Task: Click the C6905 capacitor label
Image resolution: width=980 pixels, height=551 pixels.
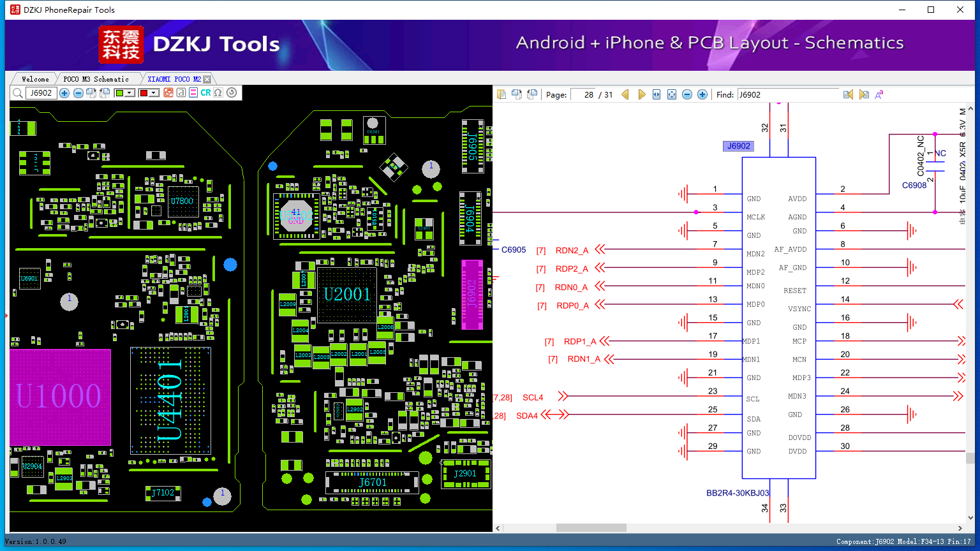Action: tap(514, 249)
